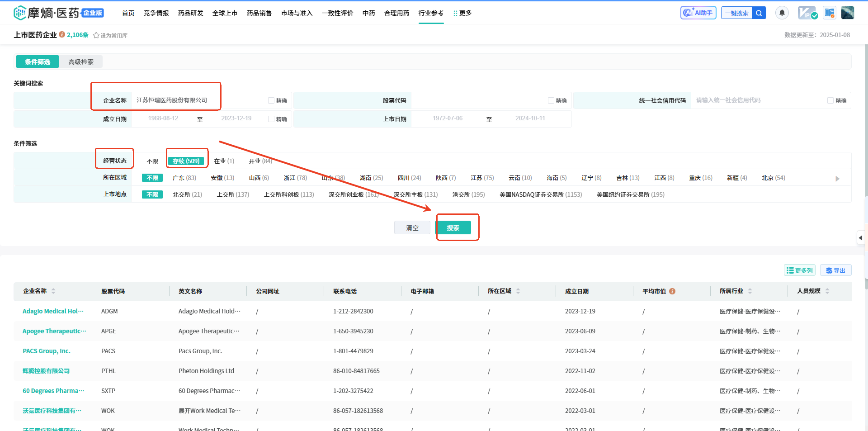Switch to 高级检索 tab
Image resolution: width=868 pixels, height=431 pixels.
(81, 62)
